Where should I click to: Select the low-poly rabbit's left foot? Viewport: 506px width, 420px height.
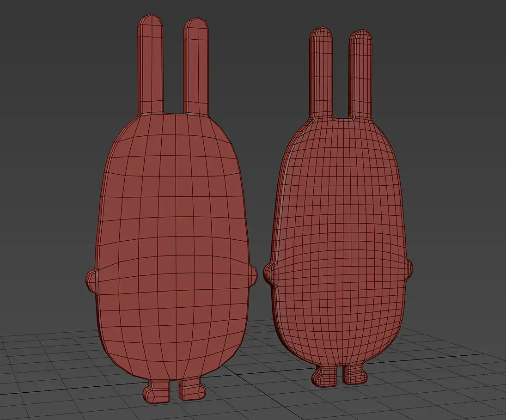tap(157, 391)
